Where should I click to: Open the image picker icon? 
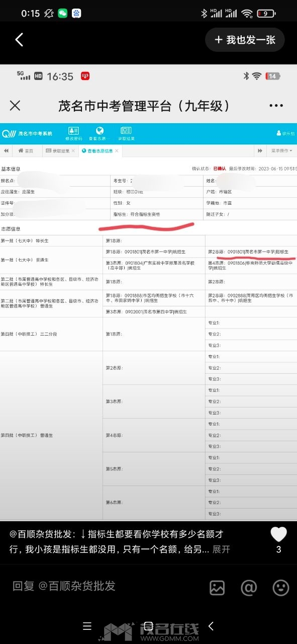coord(217,587)
